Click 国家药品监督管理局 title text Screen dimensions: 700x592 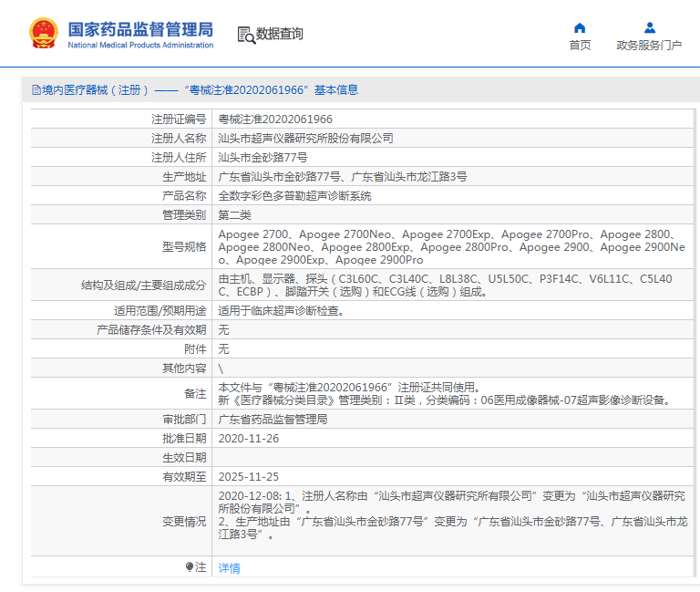(140, 29)
